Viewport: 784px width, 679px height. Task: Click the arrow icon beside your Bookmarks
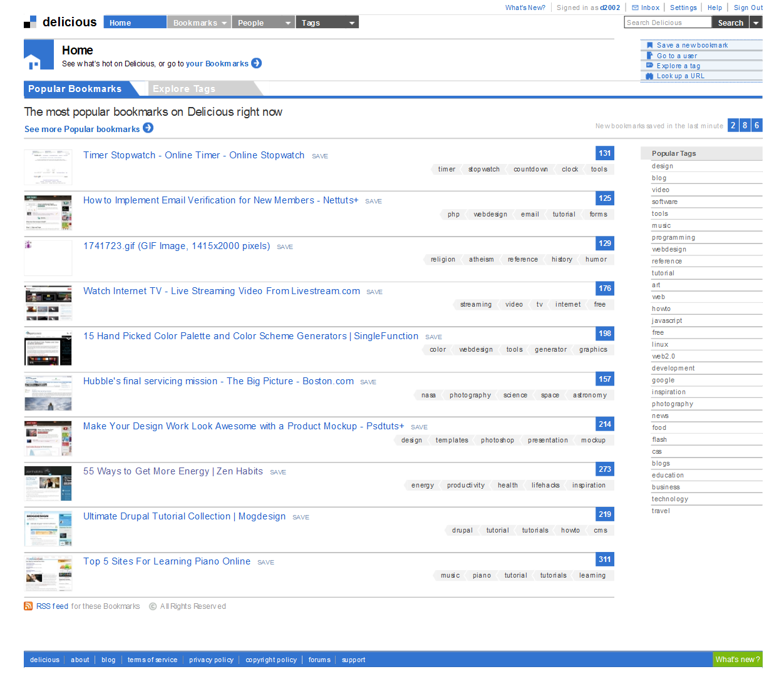click(256, 63)
